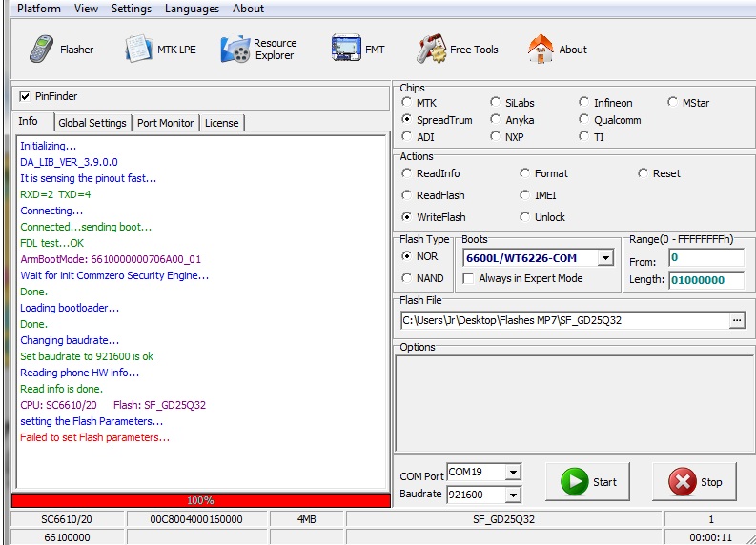Click the red 100% progress bar
The image size is (756, 545).
coord(200,500)
